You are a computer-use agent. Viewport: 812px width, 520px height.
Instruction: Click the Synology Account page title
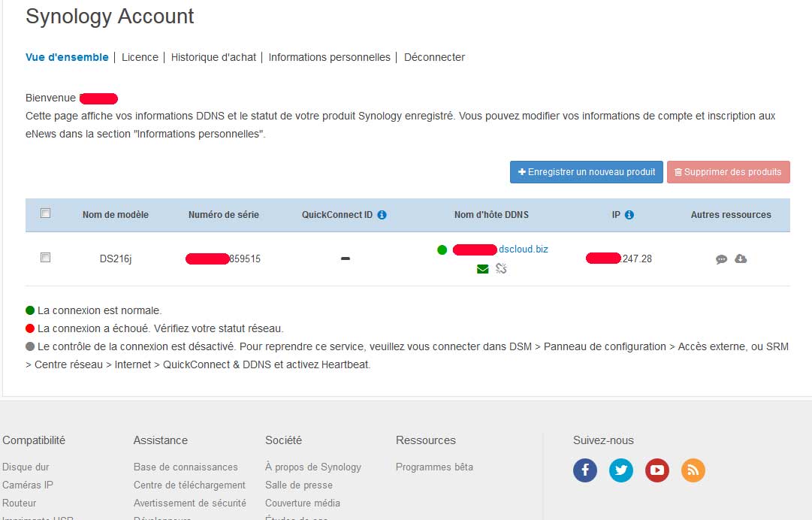[110, 16]
